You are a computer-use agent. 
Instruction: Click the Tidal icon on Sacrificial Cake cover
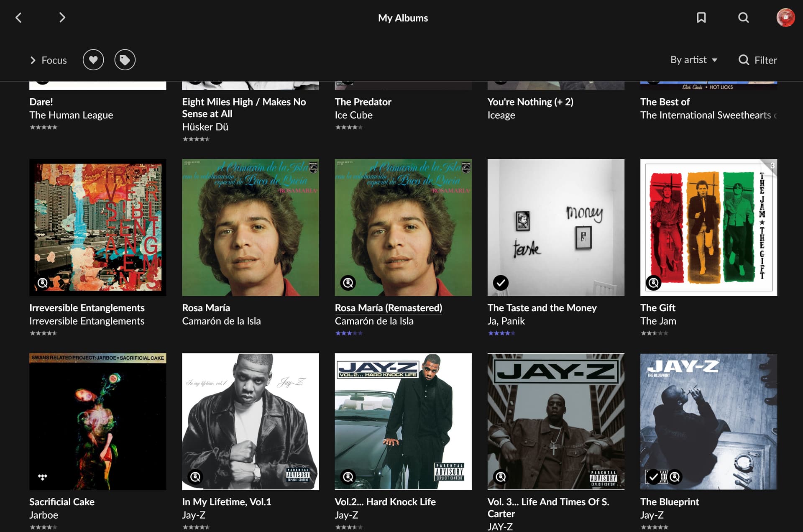[42, 476]
